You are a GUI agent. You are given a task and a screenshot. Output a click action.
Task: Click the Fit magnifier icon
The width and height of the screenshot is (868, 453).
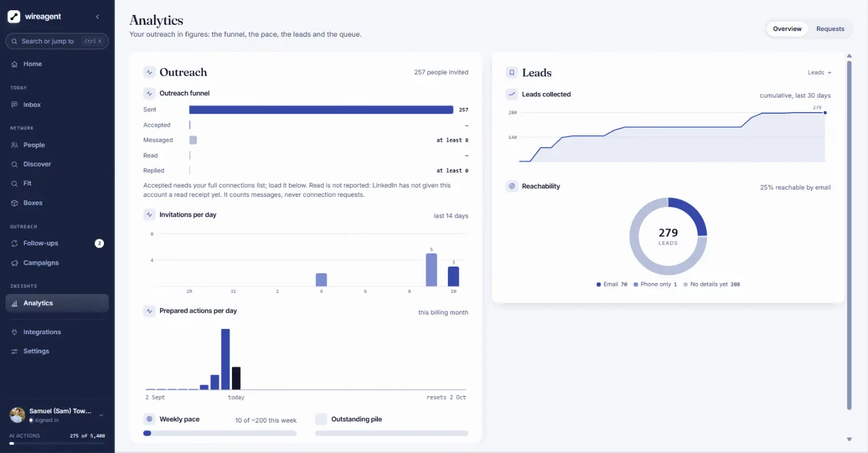point(15,184)
